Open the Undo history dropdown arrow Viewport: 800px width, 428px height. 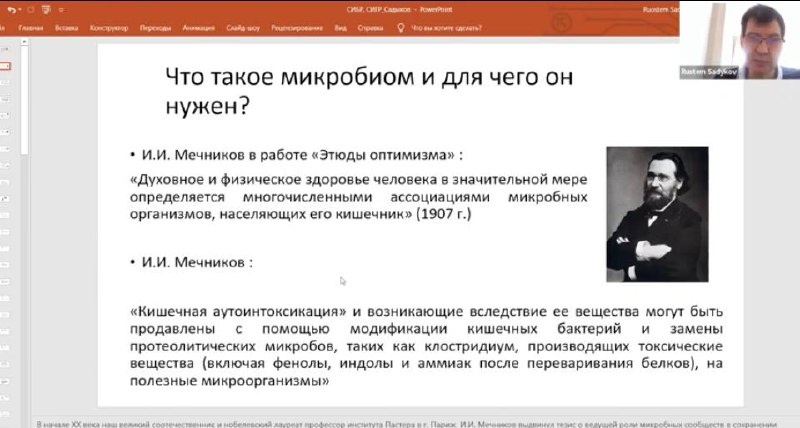pyautogui.click(x=20, y=10)
